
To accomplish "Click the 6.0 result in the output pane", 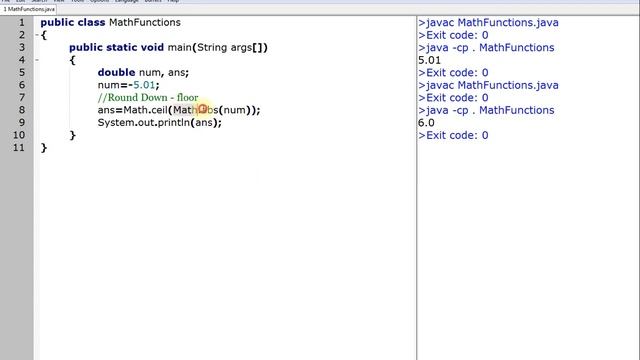I will [426, 122].
